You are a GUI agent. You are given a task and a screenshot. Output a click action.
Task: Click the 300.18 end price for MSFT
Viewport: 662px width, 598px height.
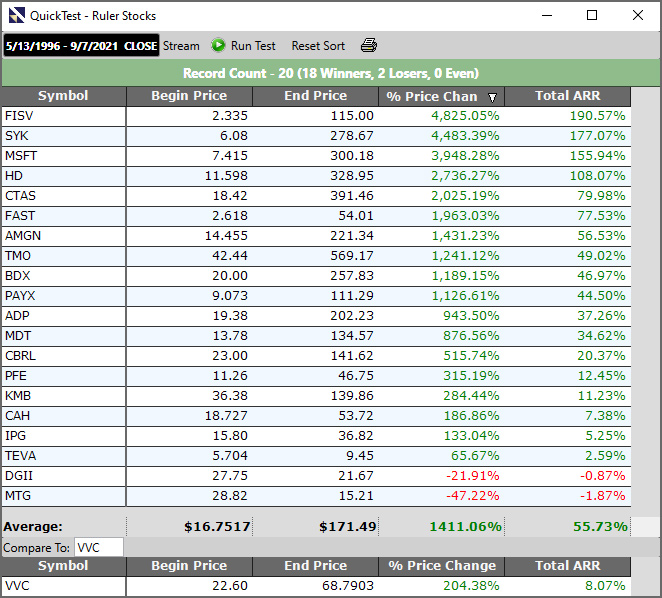[x=352, y=156]
